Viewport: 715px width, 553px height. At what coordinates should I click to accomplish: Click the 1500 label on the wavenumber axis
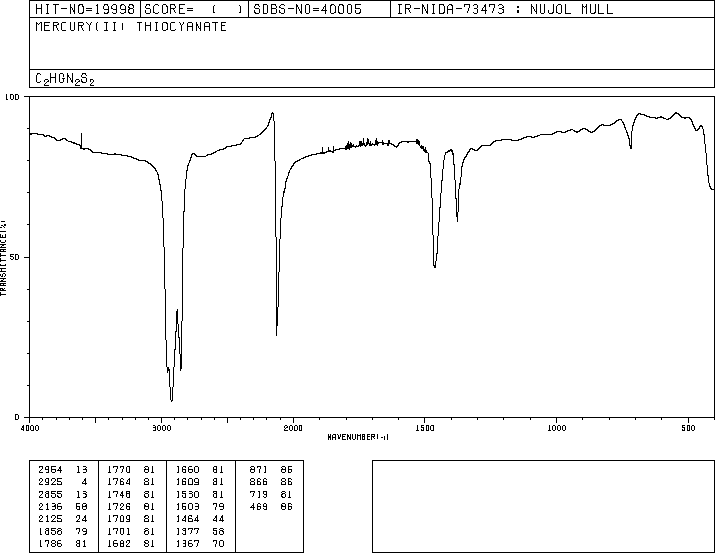[425, 428]
